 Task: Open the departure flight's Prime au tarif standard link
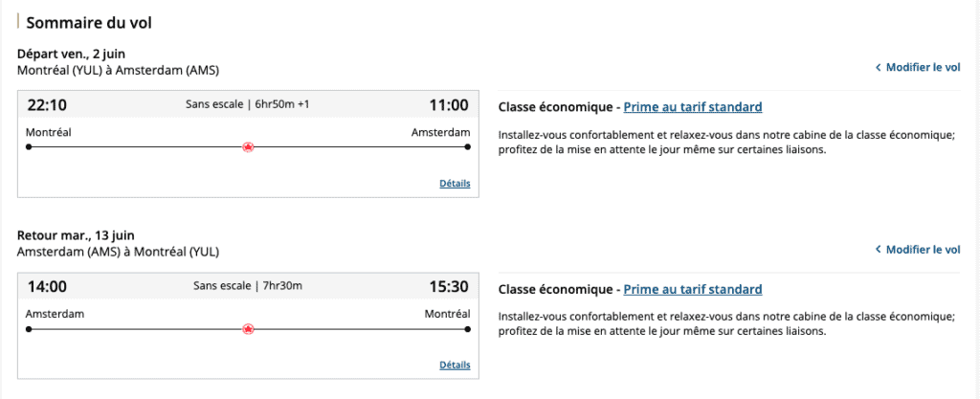click(693, 107)
